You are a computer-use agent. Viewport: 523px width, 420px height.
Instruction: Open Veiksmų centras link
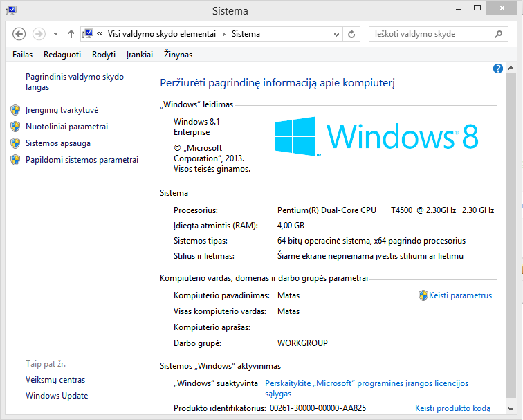coord(55,380)
